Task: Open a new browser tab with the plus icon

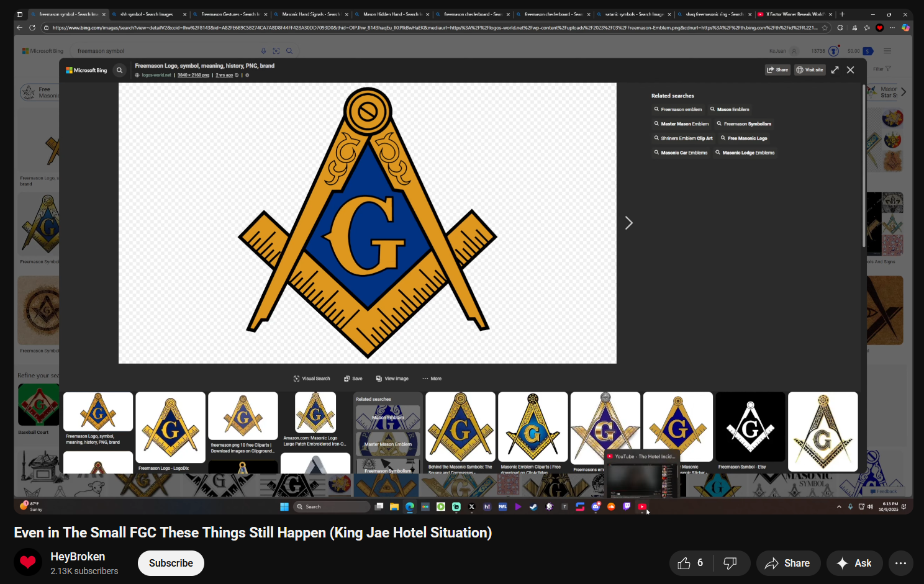Action: click(x=842, y=14)
